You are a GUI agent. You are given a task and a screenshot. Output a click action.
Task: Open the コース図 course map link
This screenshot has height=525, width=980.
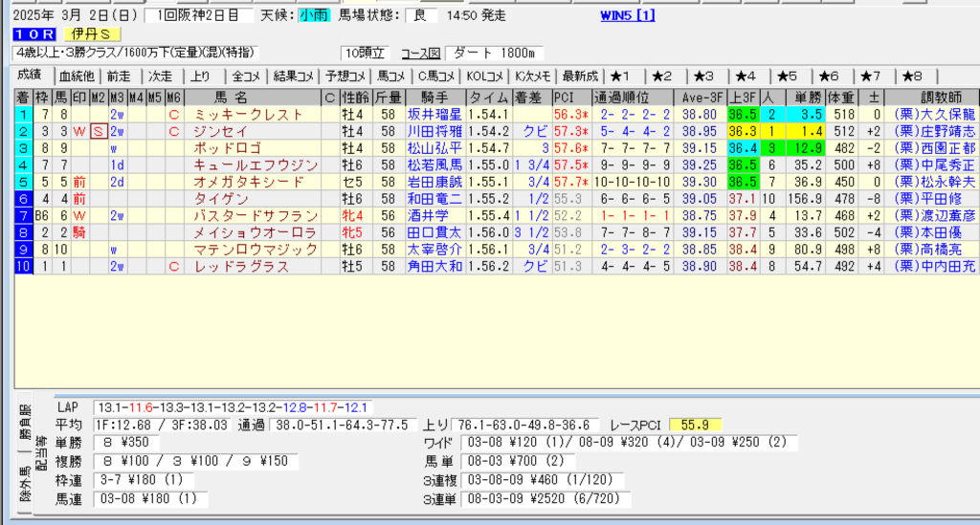[421, 54]
